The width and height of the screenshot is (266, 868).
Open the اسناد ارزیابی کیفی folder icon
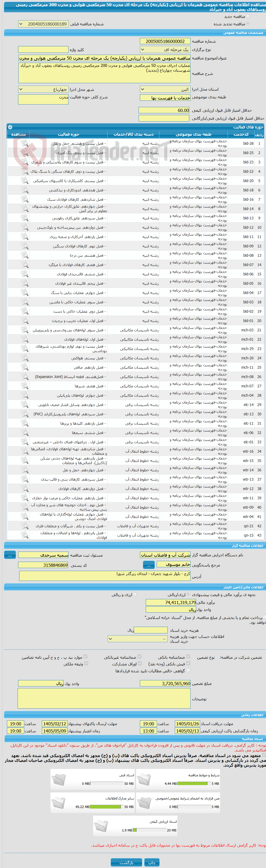coord(101,826)
